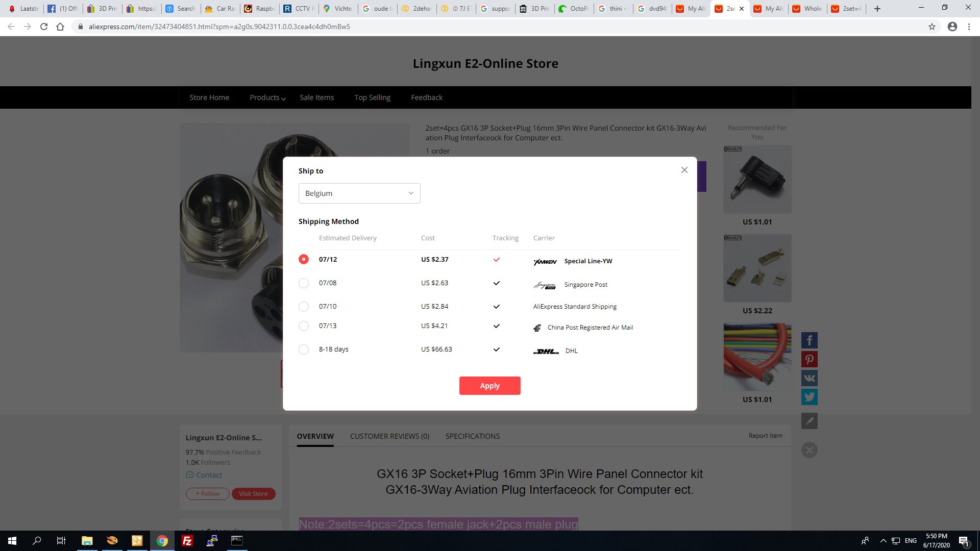Image resolution: width=980 pixels, height=551 pixels.
Task: Switch to the SPECIFICATIONS tab
Action: click(x=473, y=436)
